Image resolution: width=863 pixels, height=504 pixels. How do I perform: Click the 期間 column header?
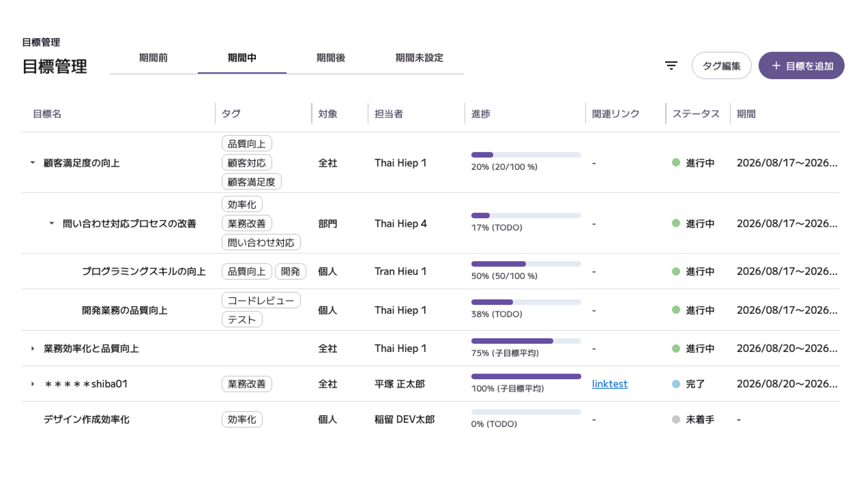point(746,114)
